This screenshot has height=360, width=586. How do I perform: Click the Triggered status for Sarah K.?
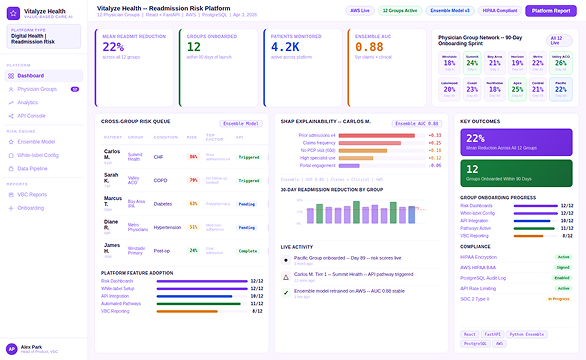point(249,181)
